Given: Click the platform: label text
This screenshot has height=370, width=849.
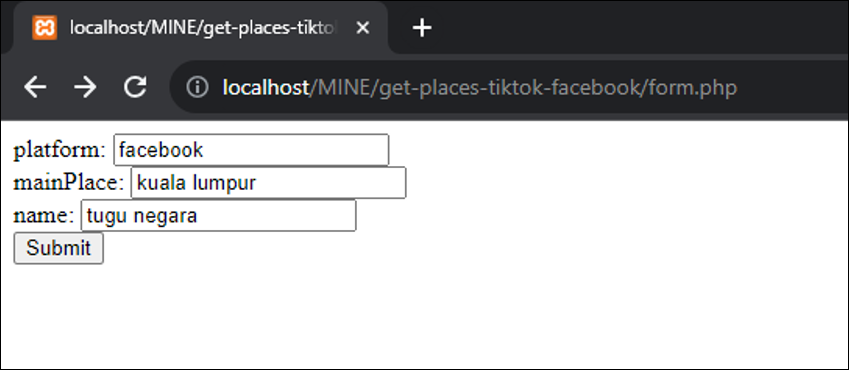Looking at the screenshot, I should click(x=60, y=150).
